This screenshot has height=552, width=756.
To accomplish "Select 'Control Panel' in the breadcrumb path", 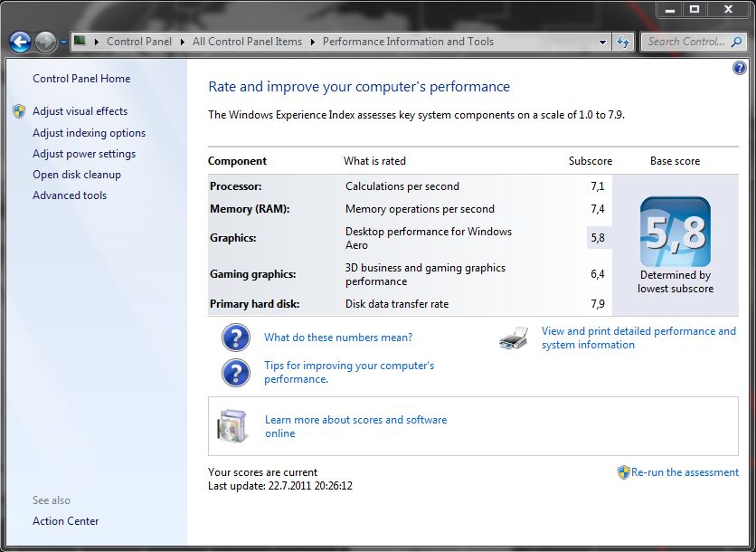I will click(137, 42).
